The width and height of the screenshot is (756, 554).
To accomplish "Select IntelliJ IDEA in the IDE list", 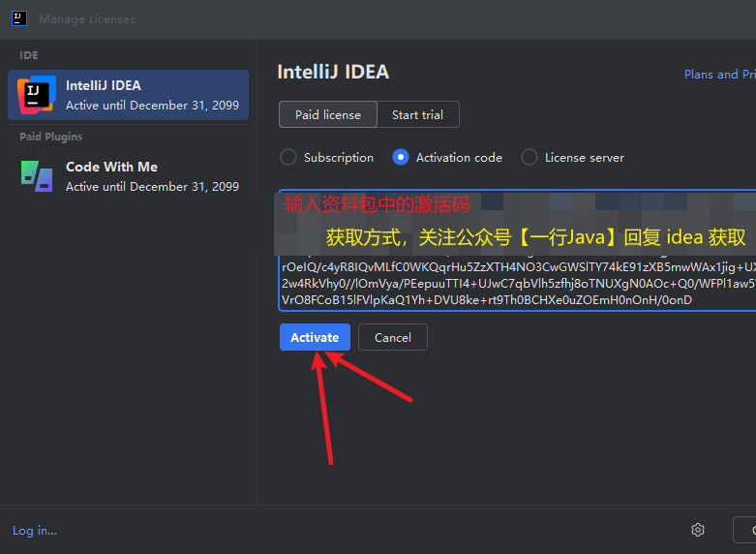I will (x=128, y=95).
